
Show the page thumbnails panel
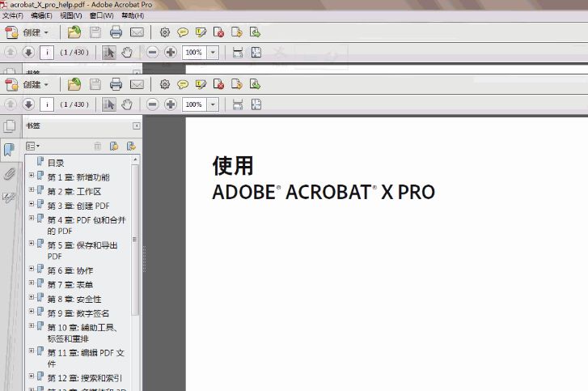point(9,126)
